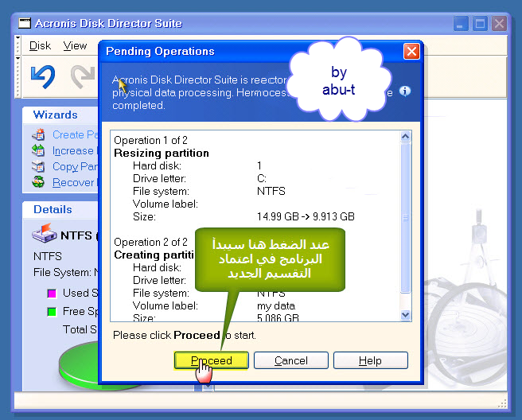Click the Proceed button
Viewport: 522px width, 420px height.
(212, 360)
